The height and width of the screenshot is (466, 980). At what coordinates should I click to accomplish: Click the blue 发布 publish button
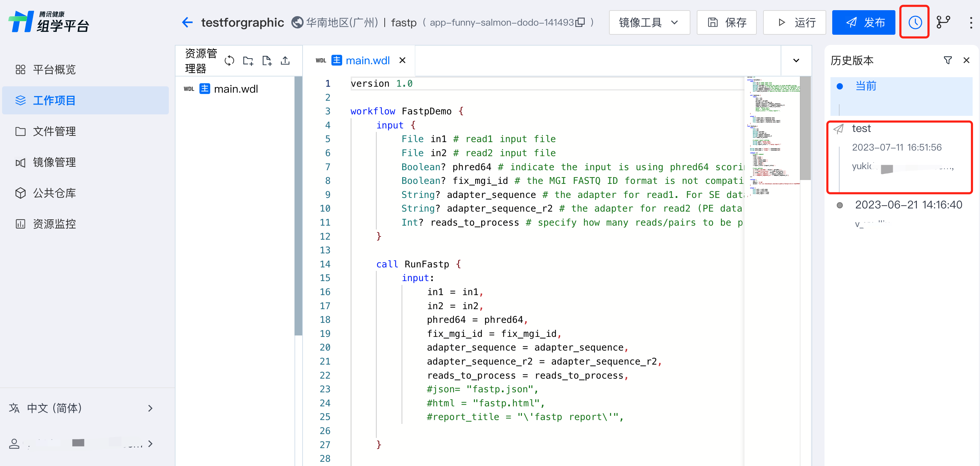863,22
